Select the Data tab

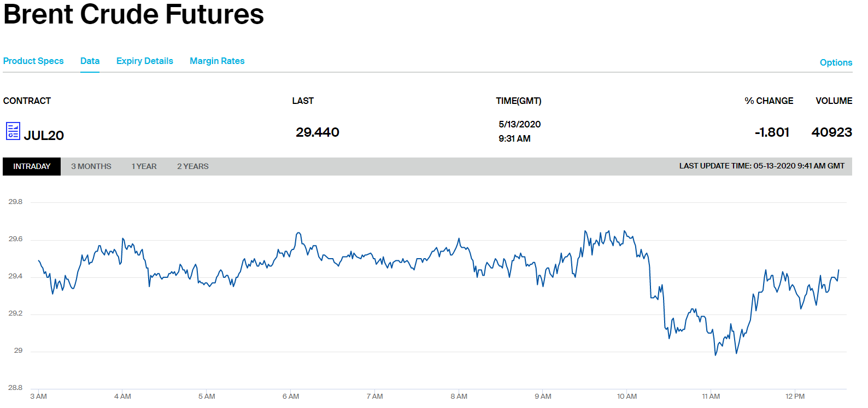[90, 61]
